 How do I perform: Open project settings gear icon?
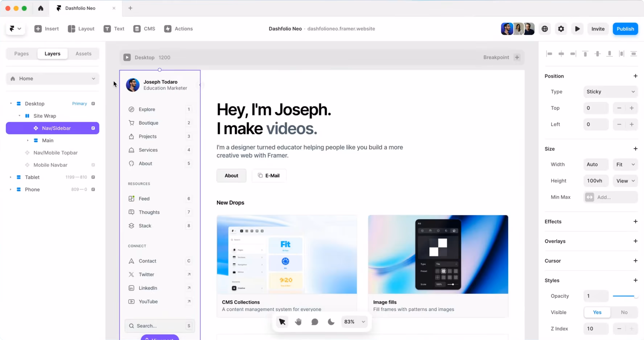[561, 29]
